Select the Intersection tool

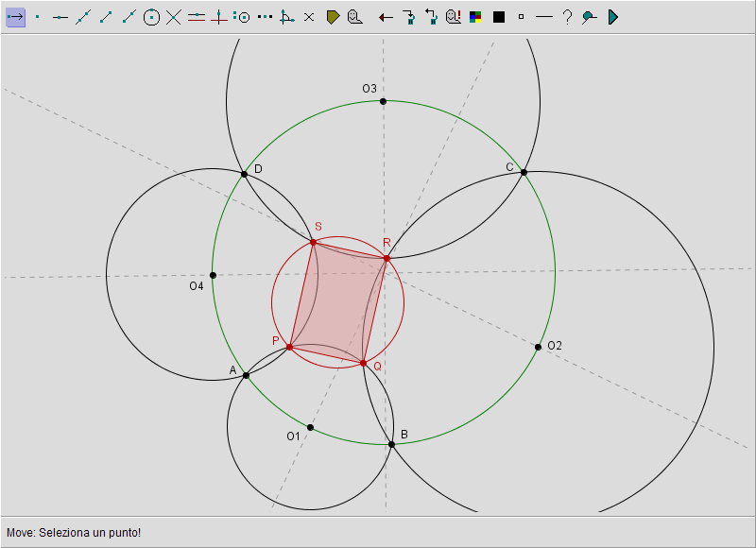174,17
